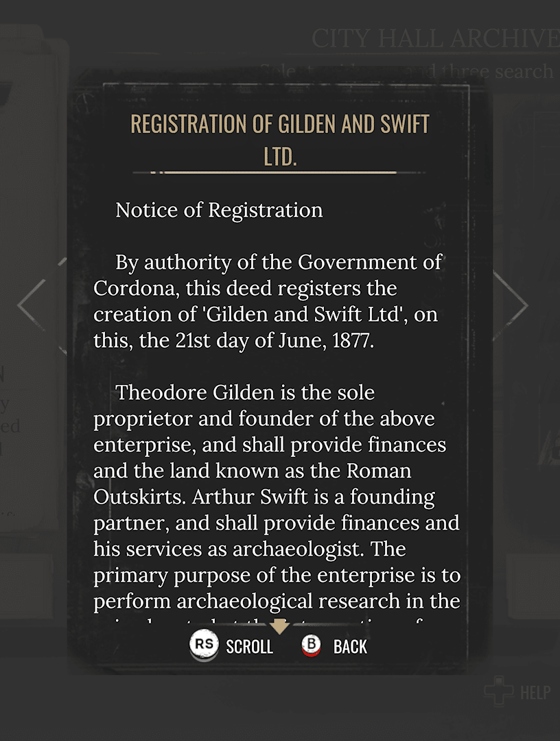Click the D-pad Help icon
560x741 pixels.
pyautogui.click(x=498, y=691)
